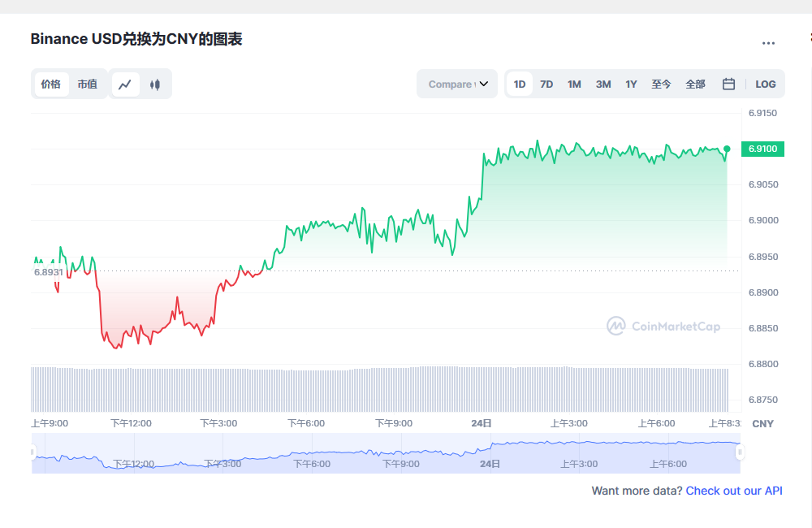Click the chart title Binance USD兑换为CNY的图表
This screenshot has width=812, height=528.
pos(136,39)
